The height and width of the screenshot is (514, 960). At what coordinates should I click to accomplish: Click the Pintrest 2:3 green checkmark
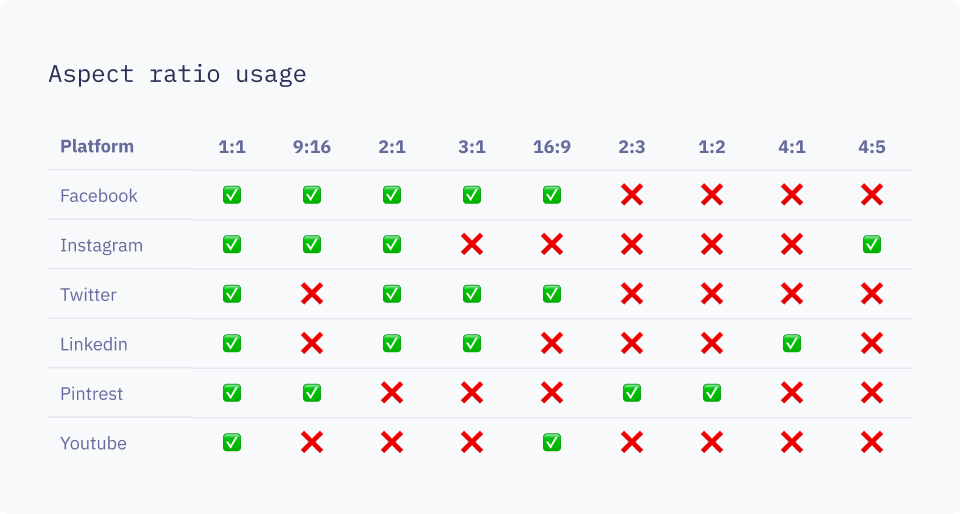(632, 393)
